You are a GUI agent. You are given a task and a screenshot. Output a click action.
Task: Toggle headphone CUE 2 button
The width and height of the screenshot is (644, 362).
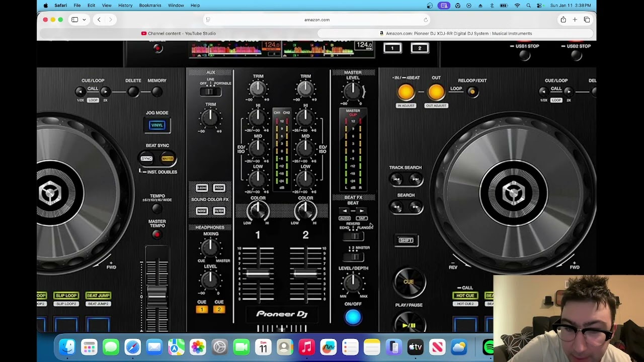pos(219,309)
